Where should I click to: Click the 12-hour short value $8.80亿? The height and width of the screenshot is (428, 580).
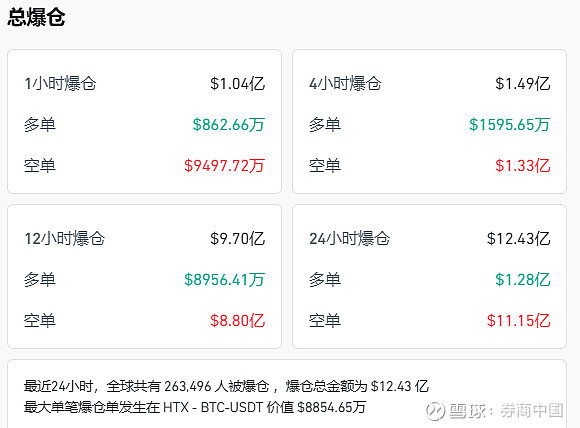237,321
